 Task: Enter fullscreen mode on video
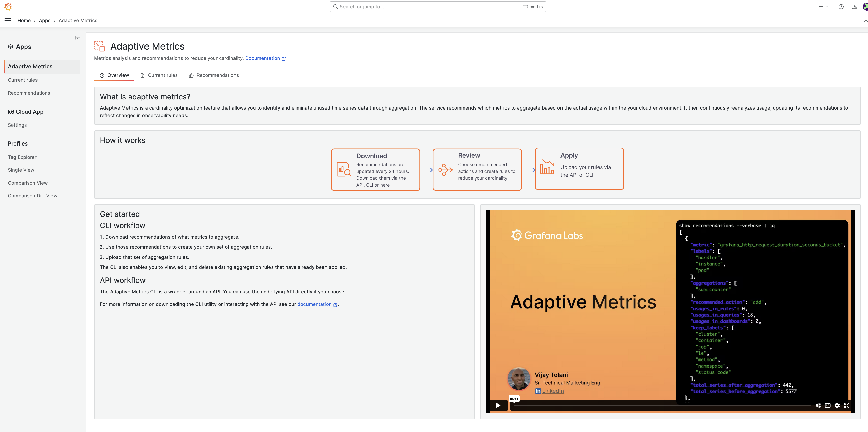pos(846,405)
